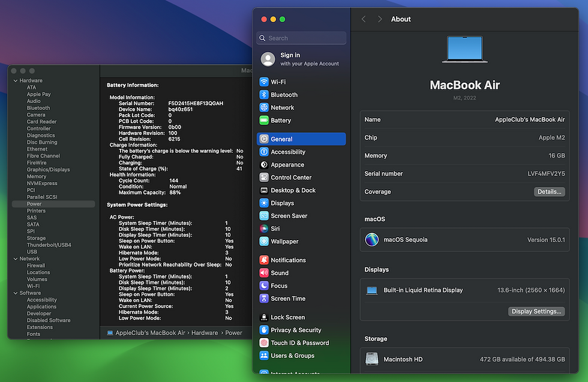
Task: Click battery serial F5D2415HE8F13QGAH
Action: click(196, 103)
